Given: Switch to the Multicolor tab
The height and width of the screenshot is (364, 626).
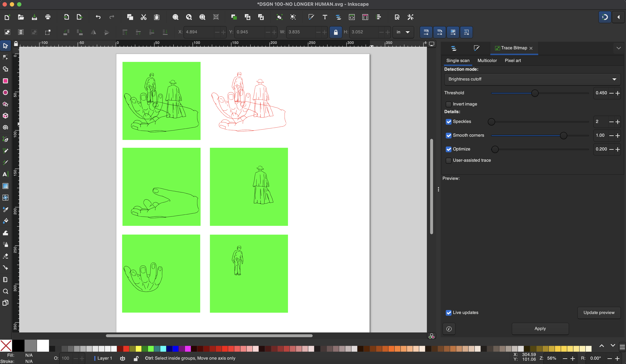Looking at the screenshot, I should [x=487, y=61].
